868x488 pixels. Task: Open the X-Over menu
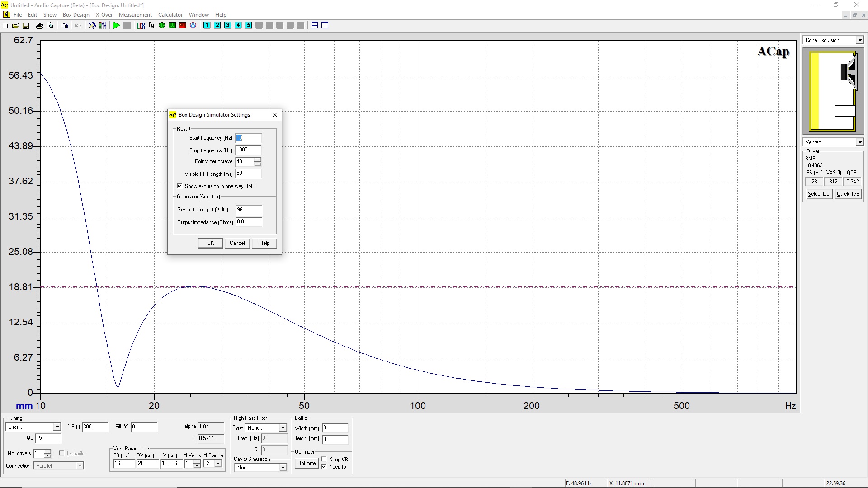coord(104,15)
